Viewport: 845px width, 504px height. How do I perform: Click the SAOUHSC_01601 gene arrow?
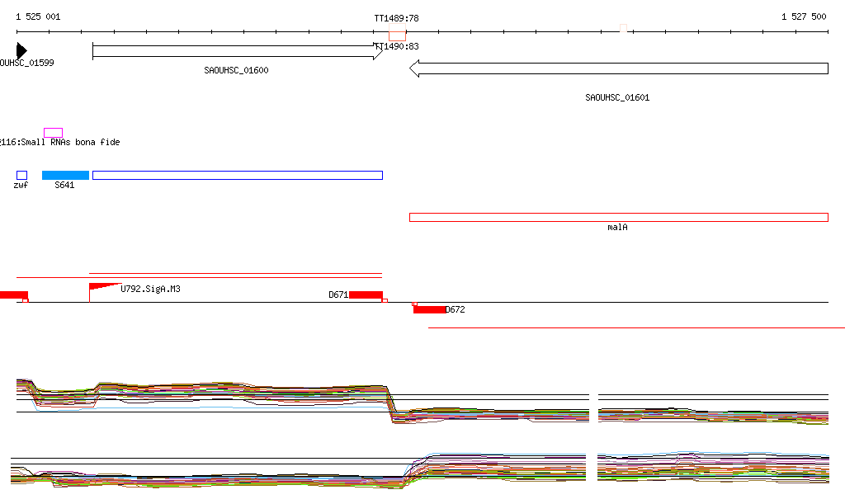pos(619,68)
